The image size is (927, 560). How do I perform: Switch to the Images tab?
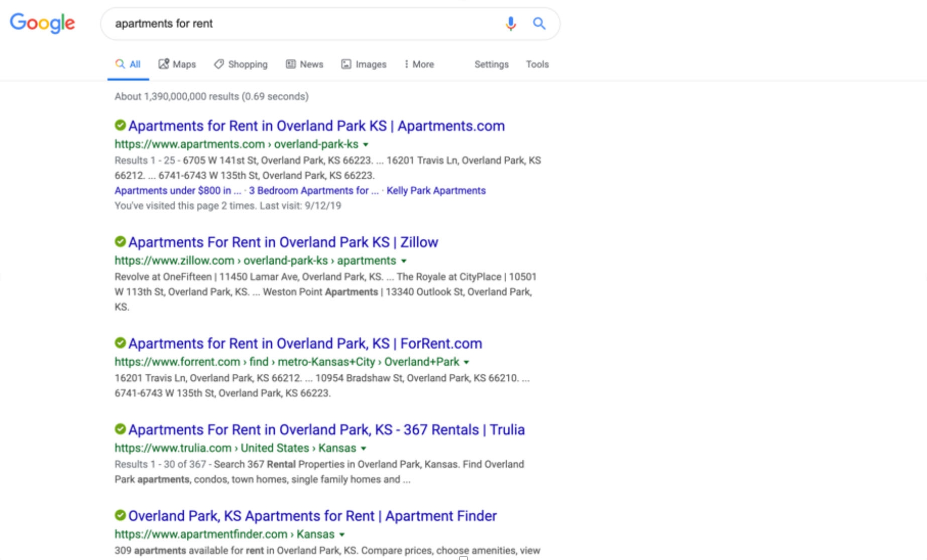pos(364,64)
